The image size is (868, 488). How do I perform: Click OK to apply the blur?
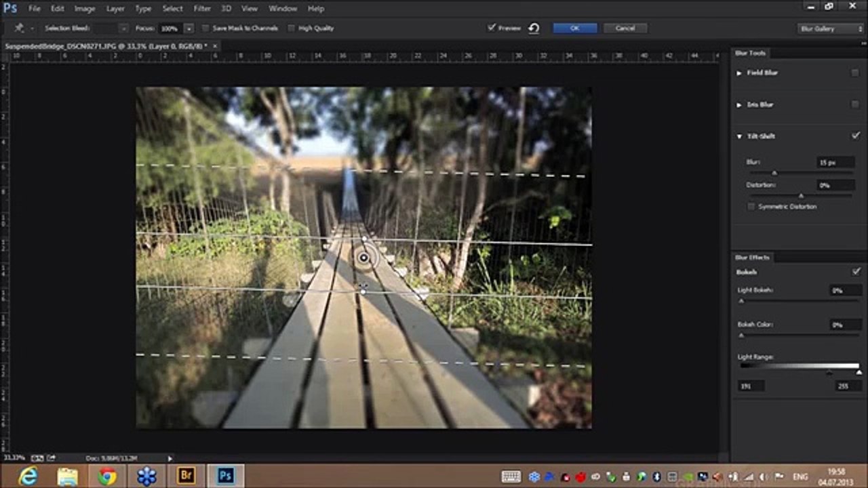coord(575,28)
